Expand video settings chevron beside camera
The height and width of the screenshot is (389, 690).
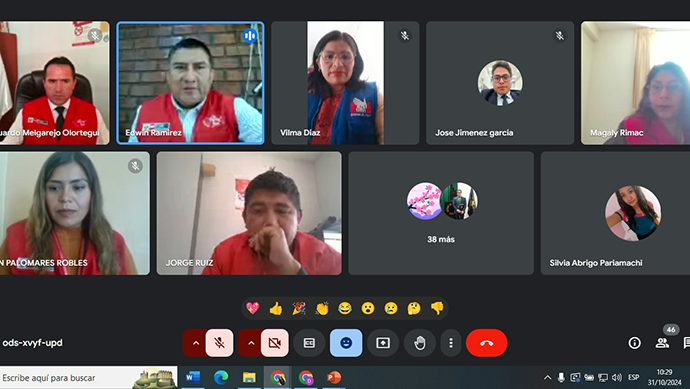coord(251,343)
